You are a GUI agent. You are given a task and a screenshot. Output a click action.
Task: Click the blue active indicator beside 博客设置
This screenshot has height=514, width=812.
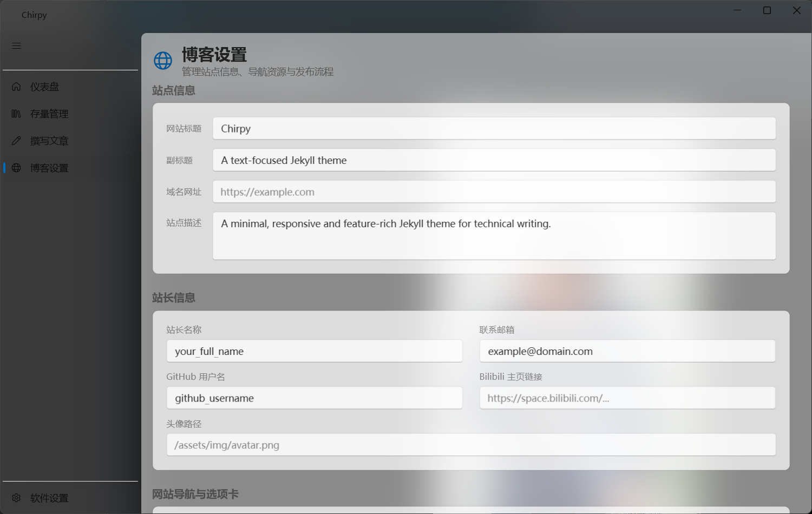point(4,168)
